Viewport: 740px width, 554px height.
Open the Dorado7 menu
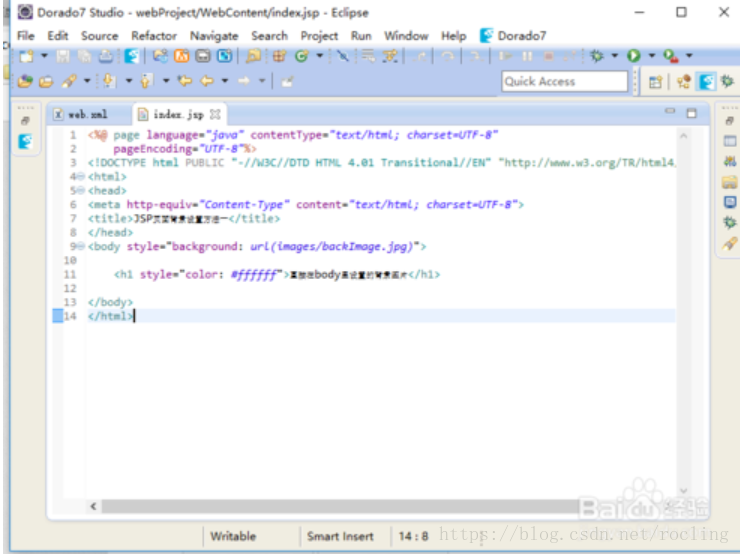513,36
